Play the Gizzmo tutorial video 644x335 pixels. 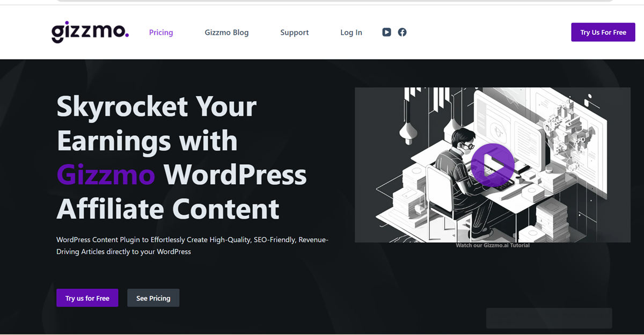[x=493, y=165]
